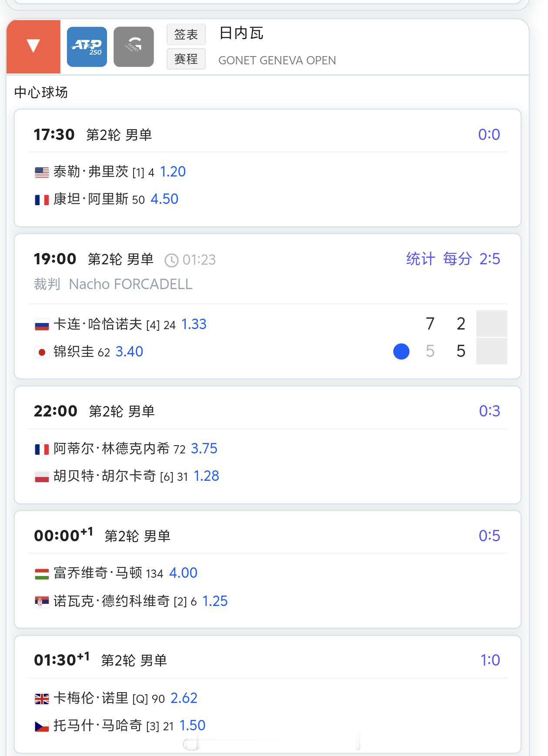Open player 胡贝特·胡尔卡奇
The width and height of the screenshot is (548, 756).
point(104,476)
